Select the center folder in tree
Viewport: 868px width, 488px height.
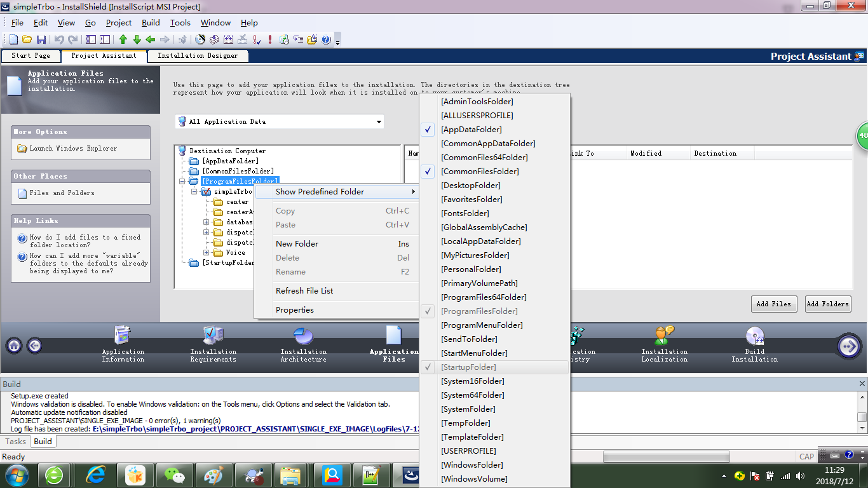coord(237,201)
